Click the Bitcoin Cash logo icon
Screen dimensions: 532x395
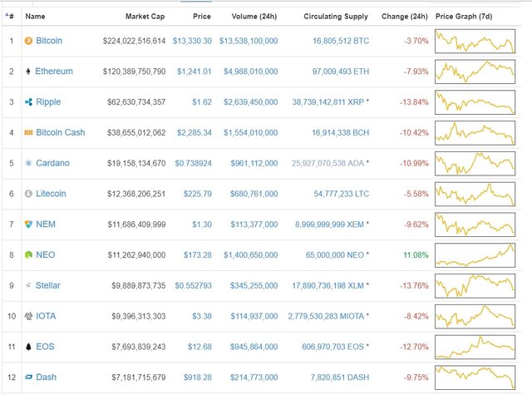[28, 132]
